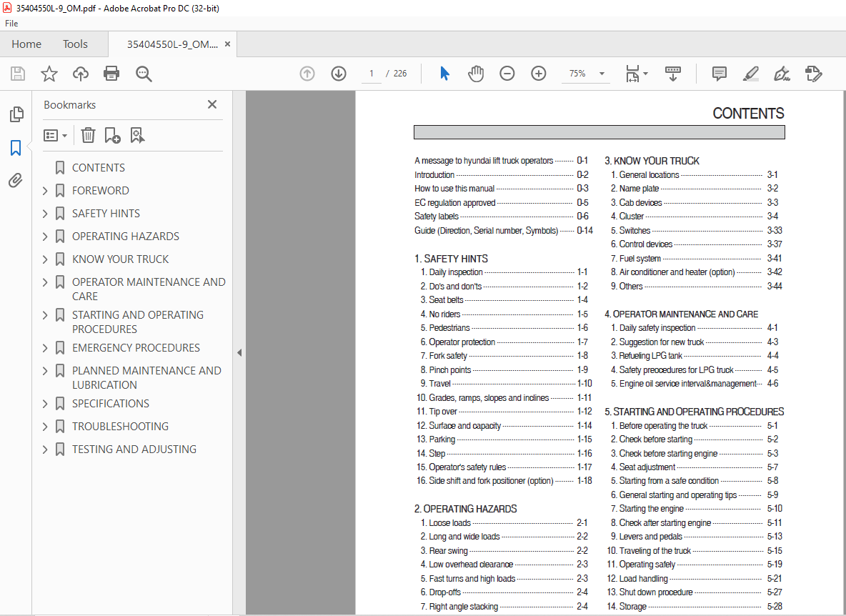Click 'Starting the engine' contents entry
Image resolution: width=846 pixels, height=616 pixels.
click(696, 509)
